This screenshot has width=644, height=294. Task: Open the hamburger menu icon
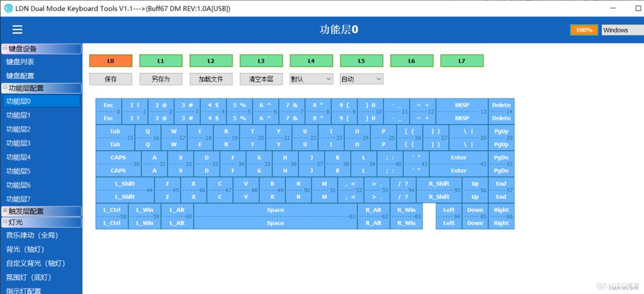point(17,29)
